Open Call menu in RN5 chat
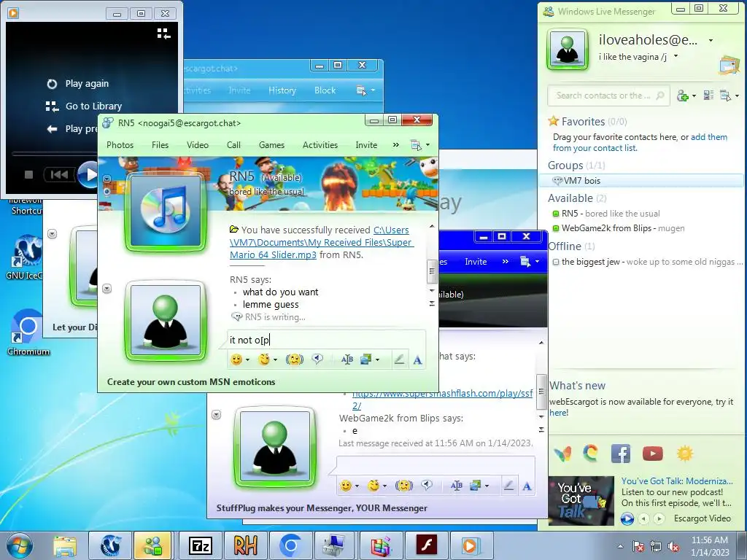 [x=233, y=145]
